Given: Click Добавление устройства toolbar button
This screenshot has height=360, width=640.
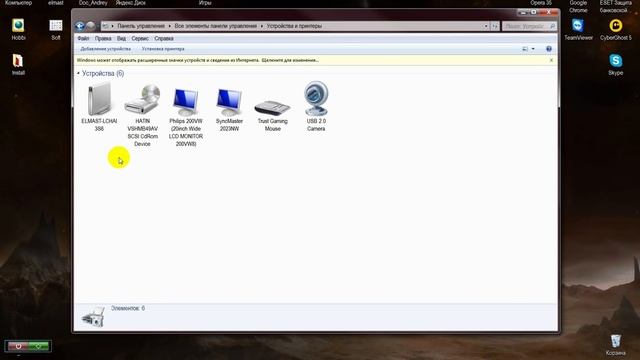Looking at the screenshot, I should [x=106, y=49].
